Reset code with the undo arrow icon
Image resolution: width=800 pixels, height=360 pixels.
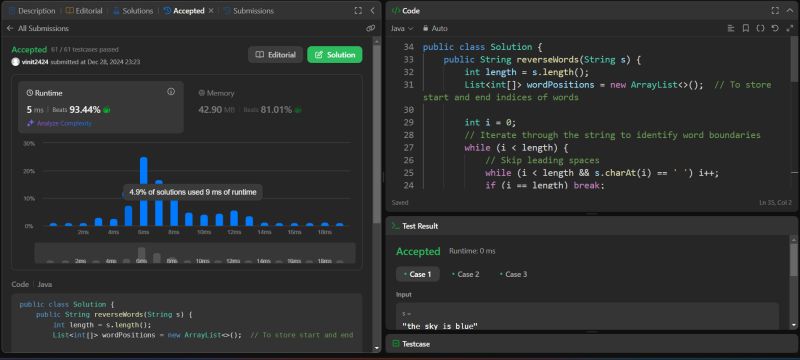(x=775, y=29)
